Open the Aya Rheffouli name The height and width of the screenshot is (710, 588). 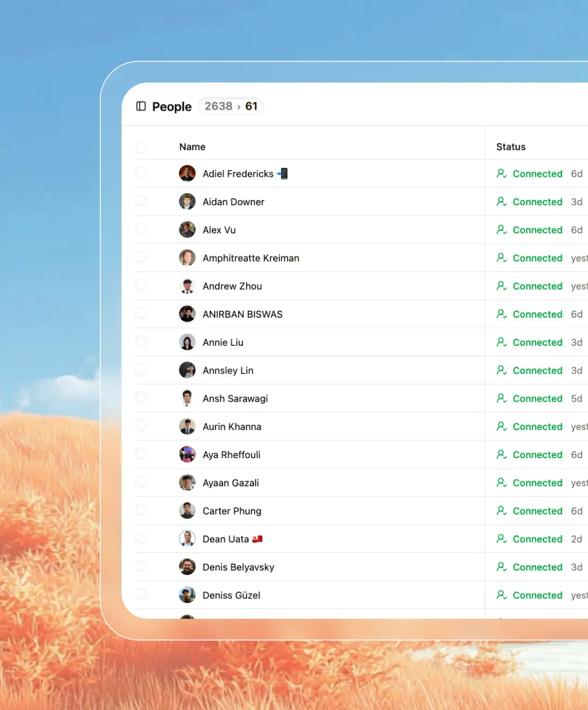(232, 455)
